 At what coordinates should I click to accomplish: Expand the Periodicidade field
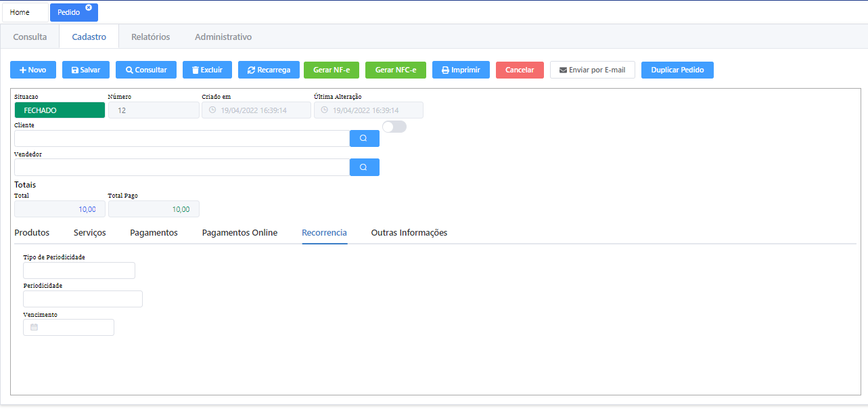pyautogui.click(x=83, y=299)
